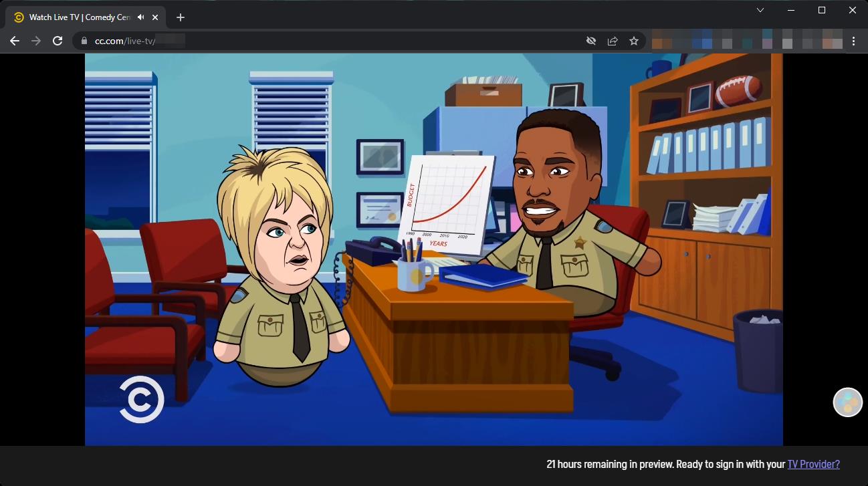Click the TV Provider sign-in link

pyautogui.click(x=813, y=464)
